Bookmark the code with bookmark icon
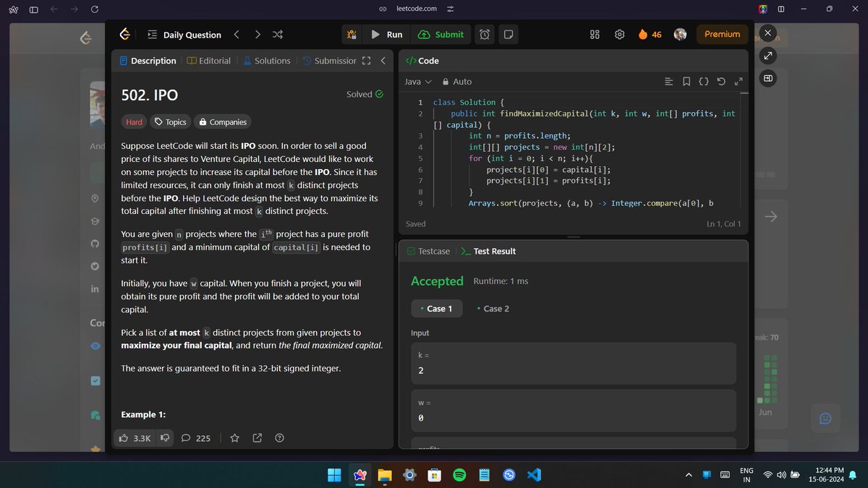The height and width of the screenshot is (488, 868). pyautogui.click(x=686, y=82)
